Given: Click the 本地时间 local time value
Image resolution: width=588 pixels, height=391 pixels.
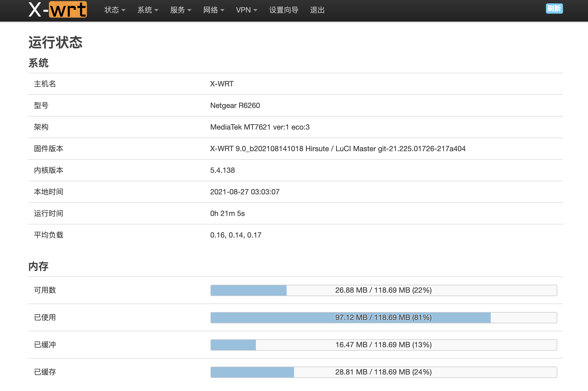Looking at the screenshot, I should 245,192.
